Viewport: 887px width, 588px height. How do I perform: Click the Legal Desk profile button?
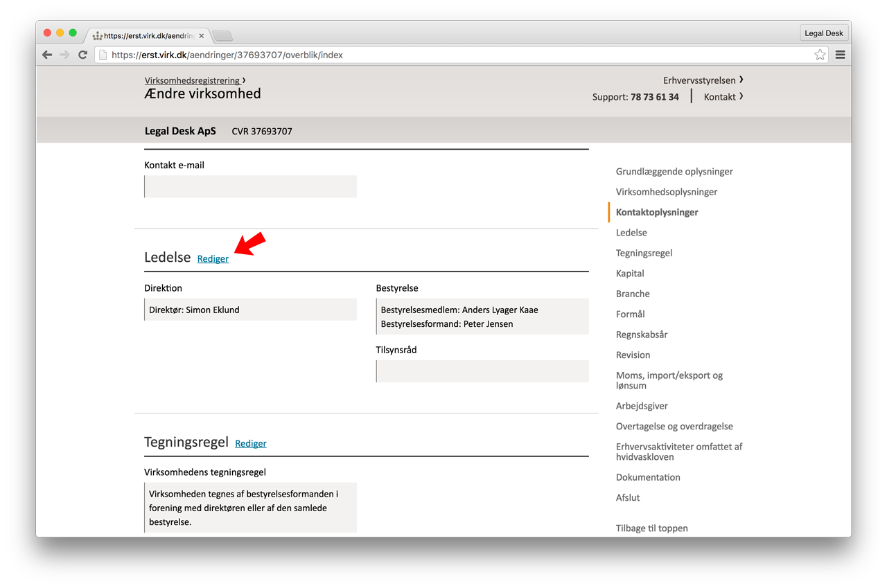click(824, 33)
